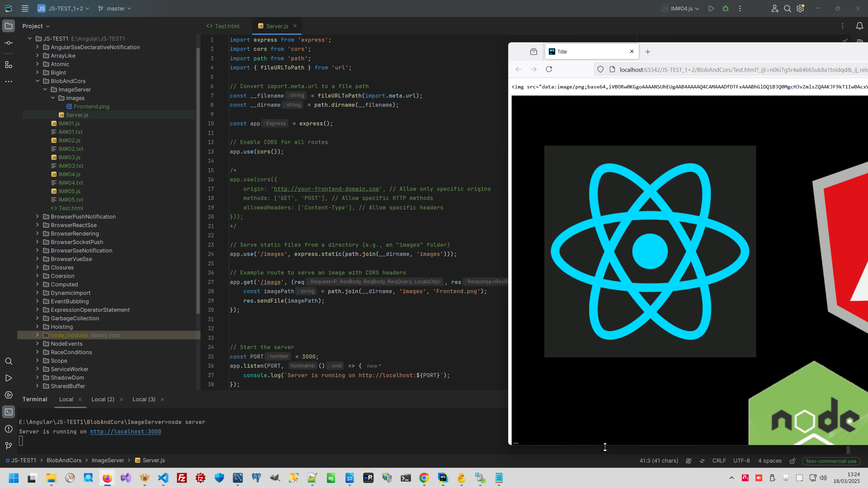Click the Debug bug icon
This screenshot has height=488, width=868.
(x=725, y=8)
